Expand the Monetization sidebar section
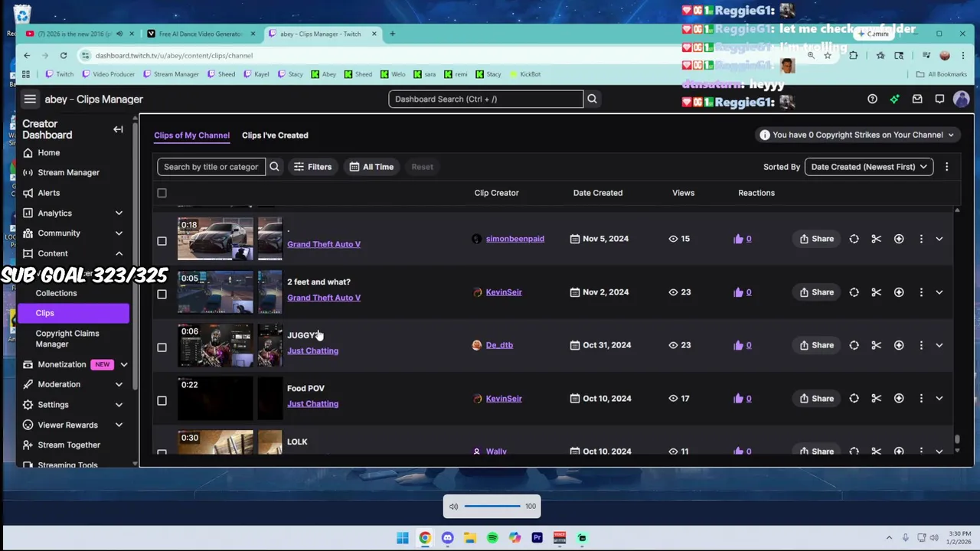Viewport: 980px width, 551px height. [123, 365]
